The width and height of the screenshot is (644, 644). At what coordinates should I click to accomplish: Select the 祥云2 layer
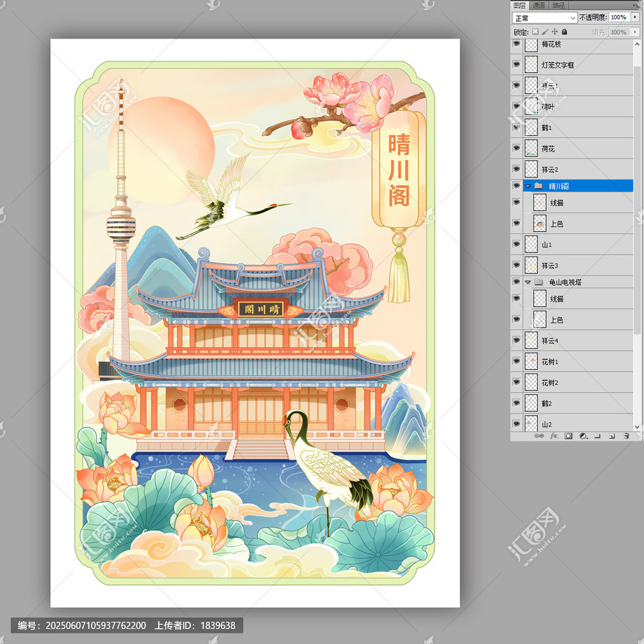tap(578, 169)
